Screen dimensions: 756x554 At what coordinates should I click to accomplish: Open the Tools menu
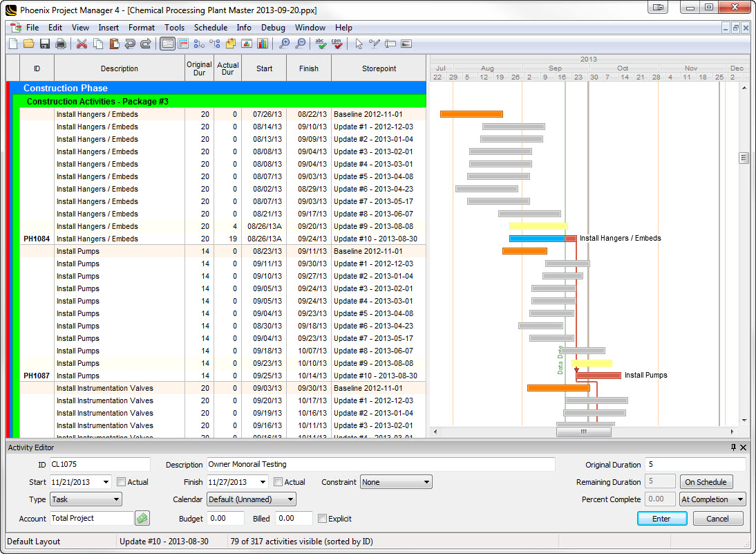click(x=174, y=28)
